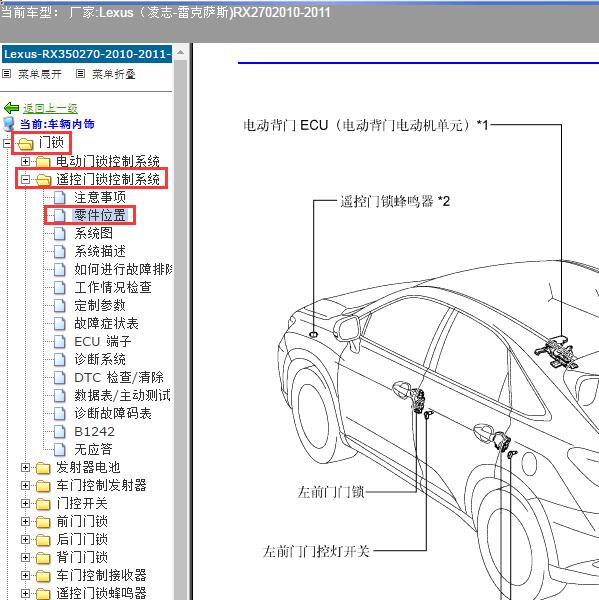The width and height of the screenshot is (599, 600).
Task: Expand the 门控开关 folder
Action: (x=25, y=504)
